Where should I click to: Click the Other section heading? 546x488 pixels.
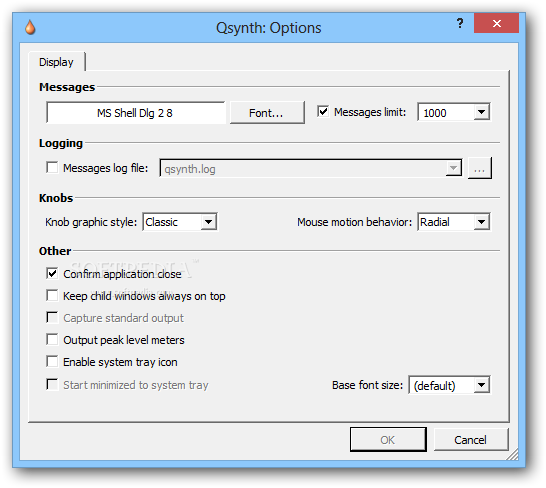[x=55, y=251]
